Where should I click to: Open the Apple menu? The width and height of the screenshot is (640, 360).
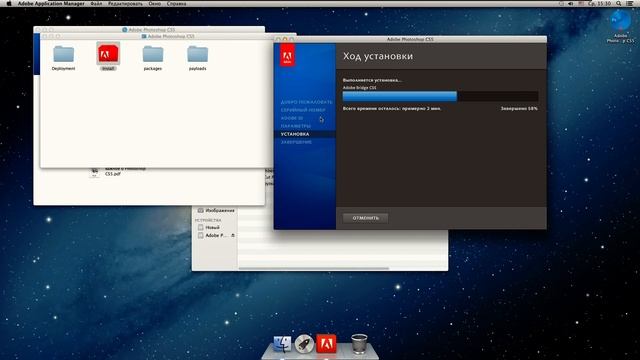[x=9, y=4]
